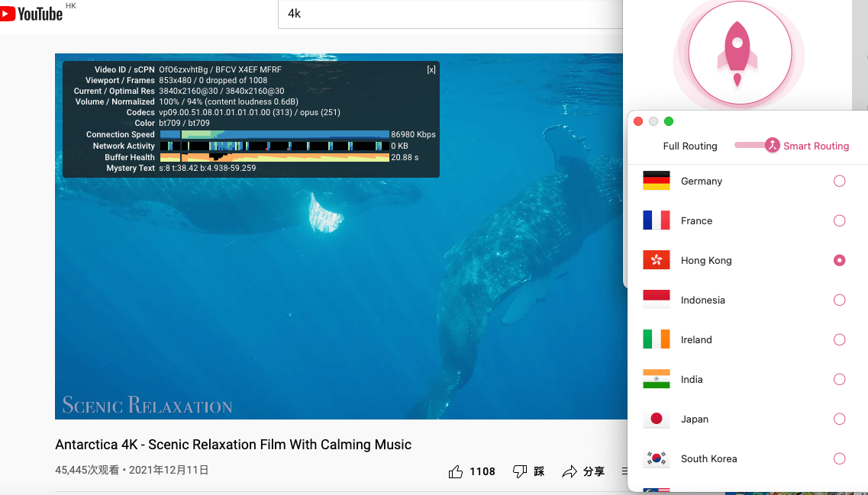Select the India radio button

[x=839, y=380]
